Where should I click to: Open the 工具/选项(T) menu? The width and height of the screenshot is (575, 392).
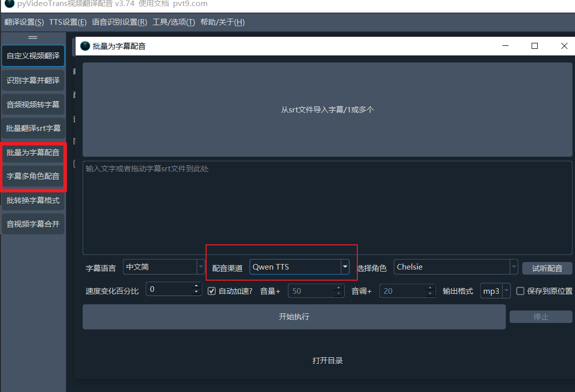coord(174,22)
